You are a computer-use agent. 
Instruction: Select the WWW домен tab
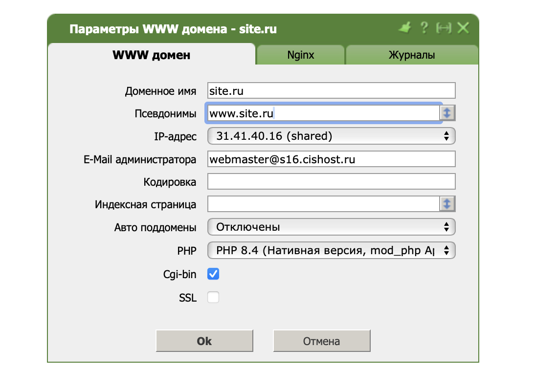(x=152, y=55)
